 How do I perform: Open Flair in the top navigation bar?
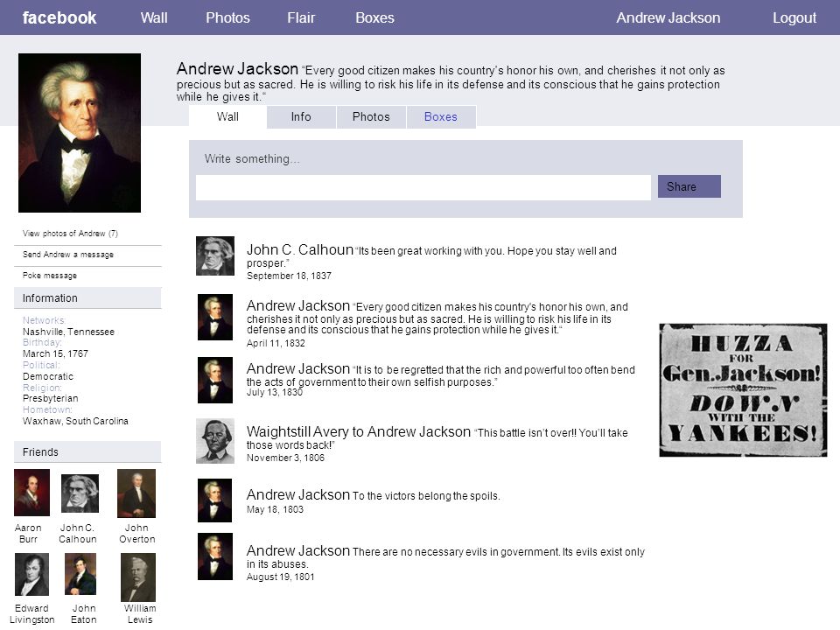click(301, 17)
